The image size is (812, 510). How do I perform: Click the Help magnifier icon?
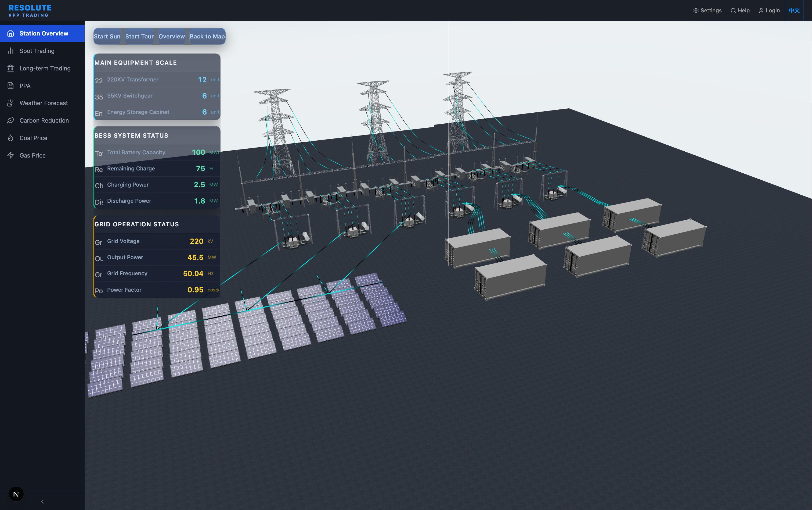tap(733, 10)
